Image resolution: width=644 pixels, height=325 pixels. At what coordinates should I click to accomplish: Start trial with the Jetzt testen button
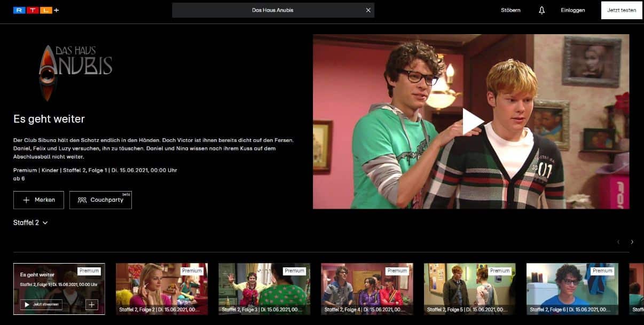pyautogui.click(x=622, y=10)
